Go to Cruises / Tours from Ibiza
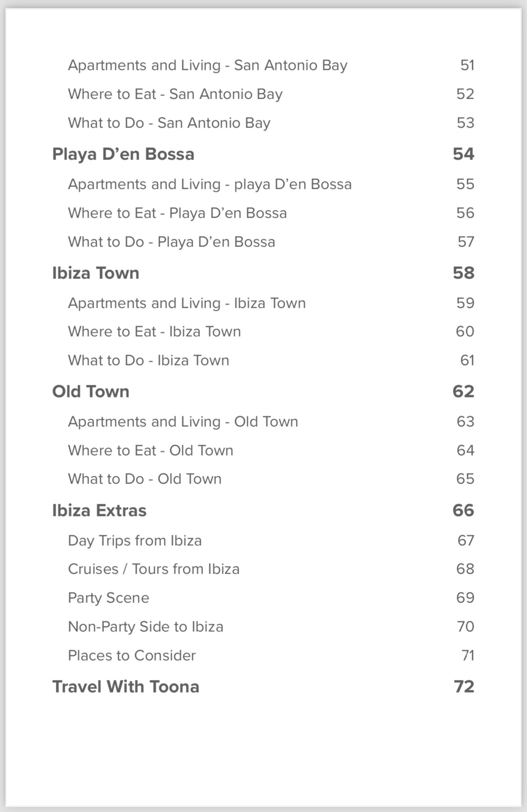The height and width of the screenshot is (812, 527). [154, 569]
